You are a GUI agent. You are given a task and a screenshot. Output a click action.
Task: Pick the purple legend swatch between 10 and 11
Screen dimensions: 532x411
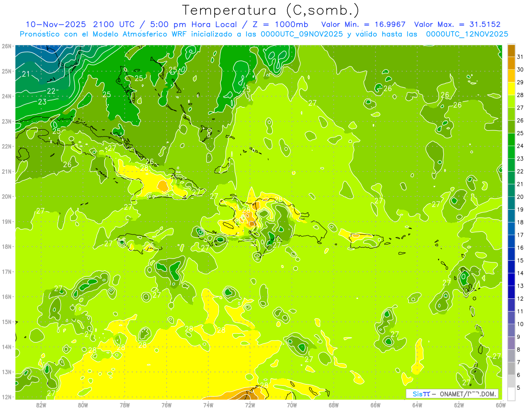pos(511,317)
